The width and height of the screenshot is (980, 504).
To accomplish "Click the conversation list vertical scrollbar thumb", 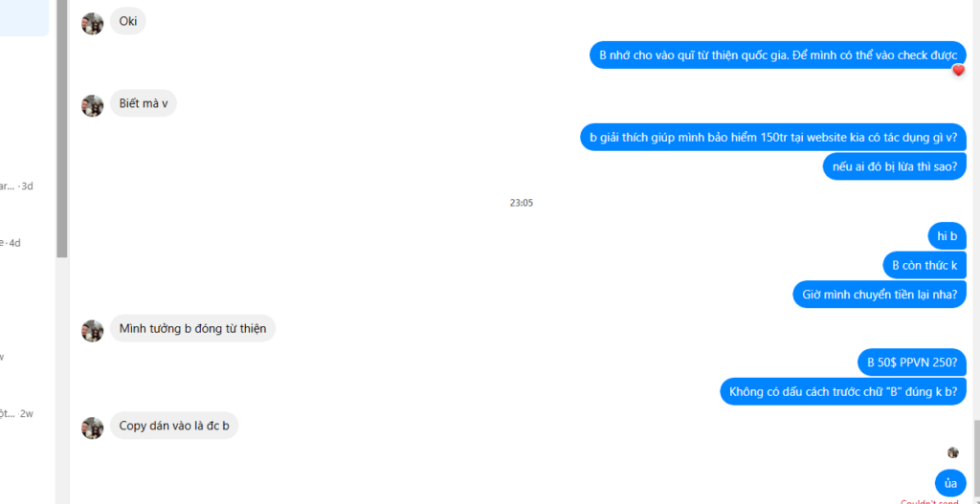I will 62,128.
